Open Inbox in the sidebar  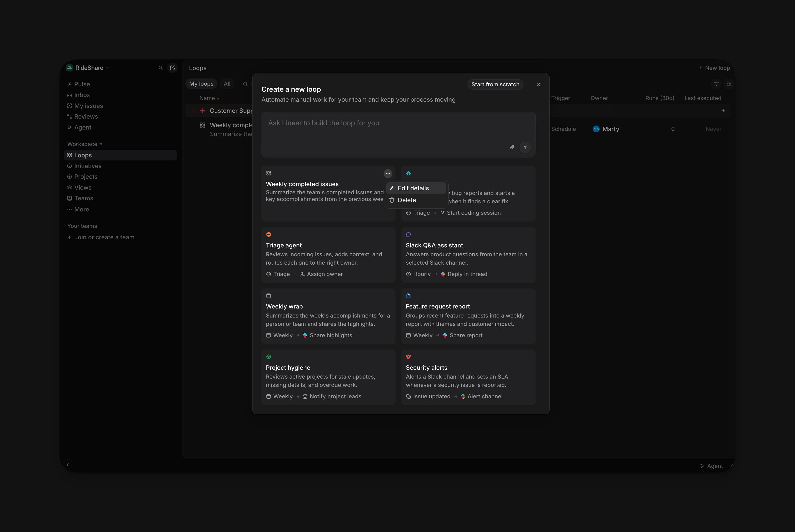120,95
